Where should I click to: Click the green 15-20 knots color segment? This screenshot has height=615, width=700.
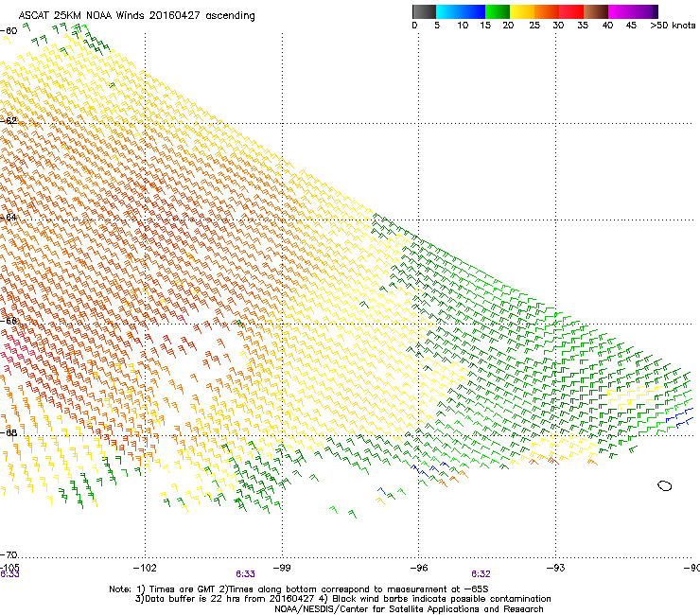coord(498,11)
